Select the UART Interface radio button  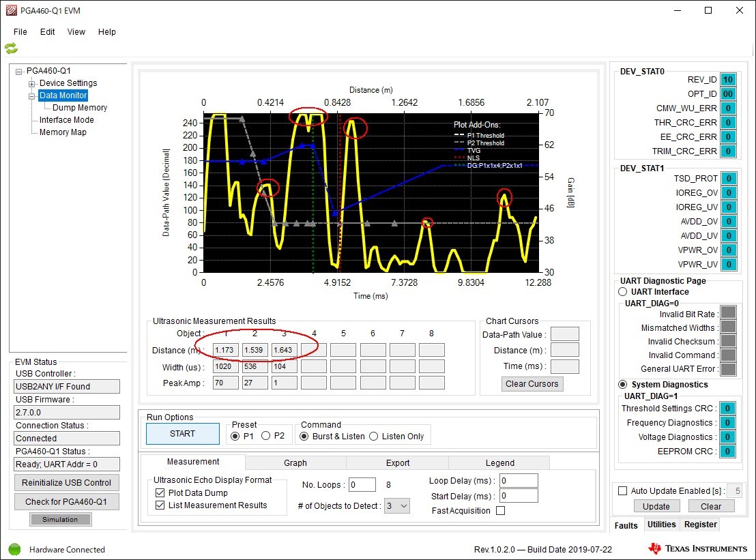click(x=623, y=291)
